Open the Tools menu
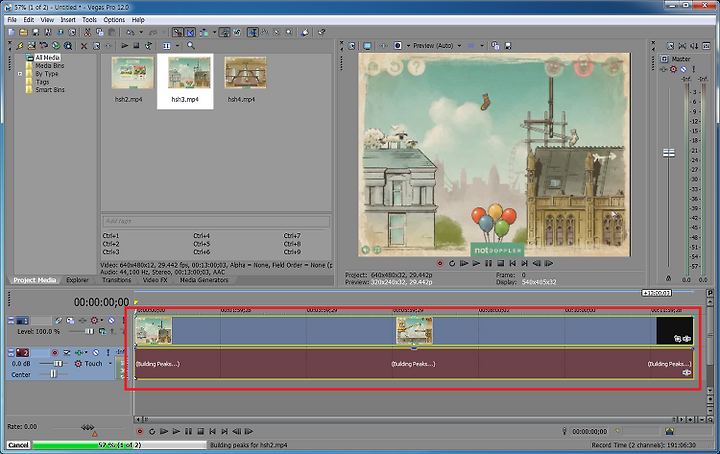 pos(89,20)
